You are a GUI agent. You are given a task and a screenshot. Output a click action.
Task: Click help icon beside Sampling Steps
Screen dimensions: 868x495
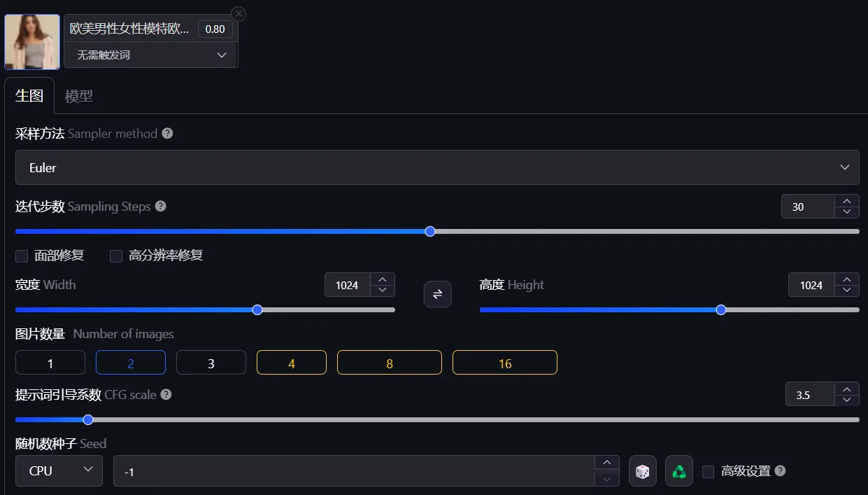pyautogui.click(x=161, y=207)
